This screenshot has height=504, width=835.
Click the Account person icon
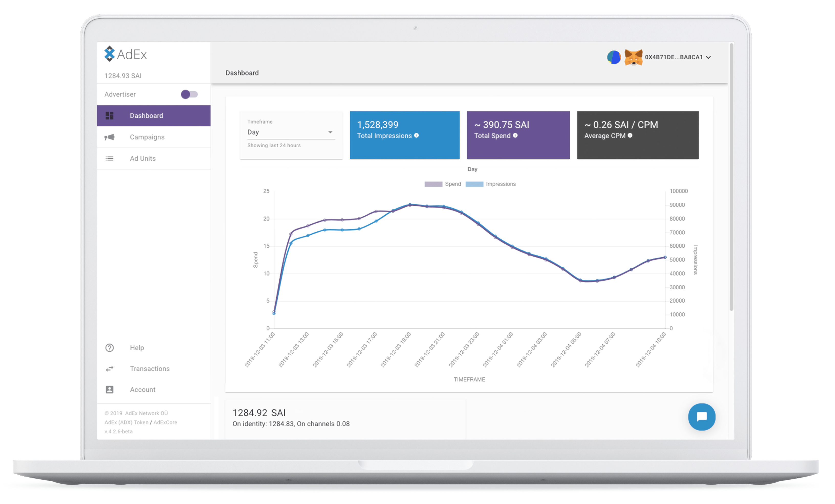[110, 390]
